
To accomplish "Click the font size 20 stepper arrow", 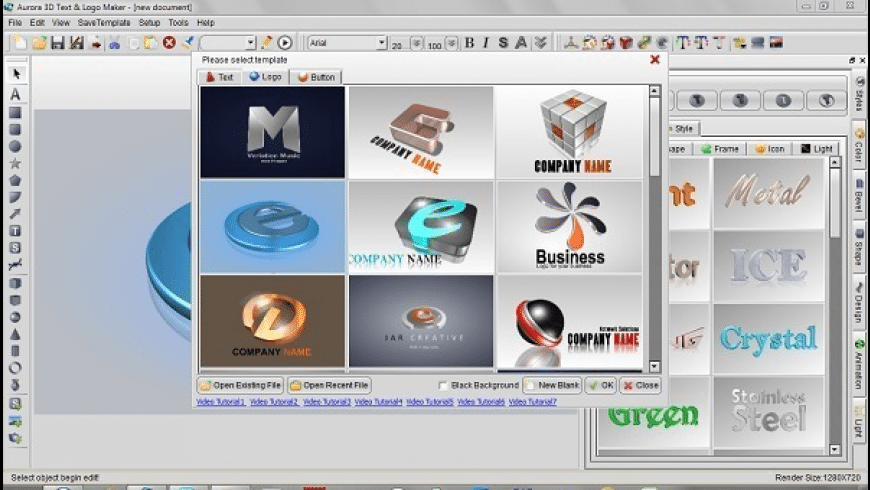I will pos(416,43).
